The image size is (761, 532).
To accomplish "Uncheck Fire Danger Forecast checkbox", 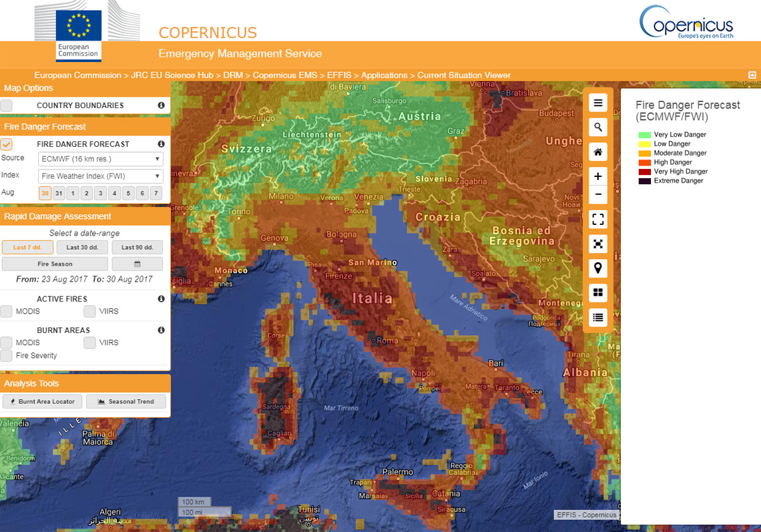I will tap(6, 144).
